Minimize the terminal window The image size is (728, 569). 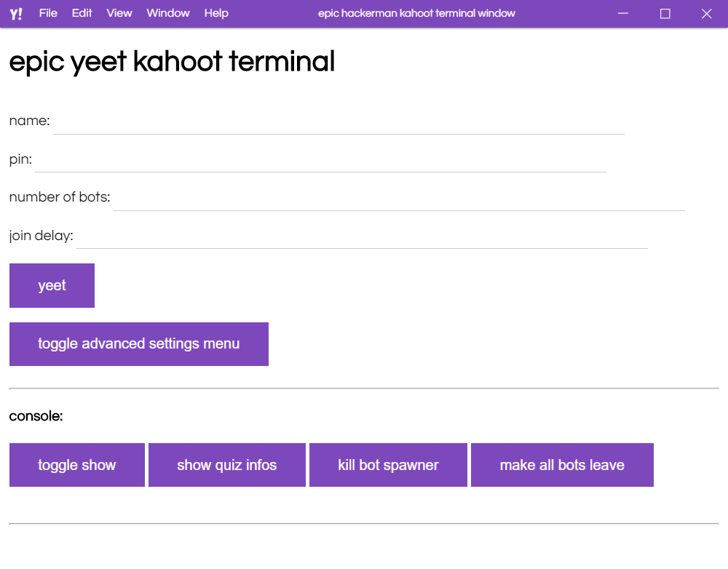pos(623,13)
